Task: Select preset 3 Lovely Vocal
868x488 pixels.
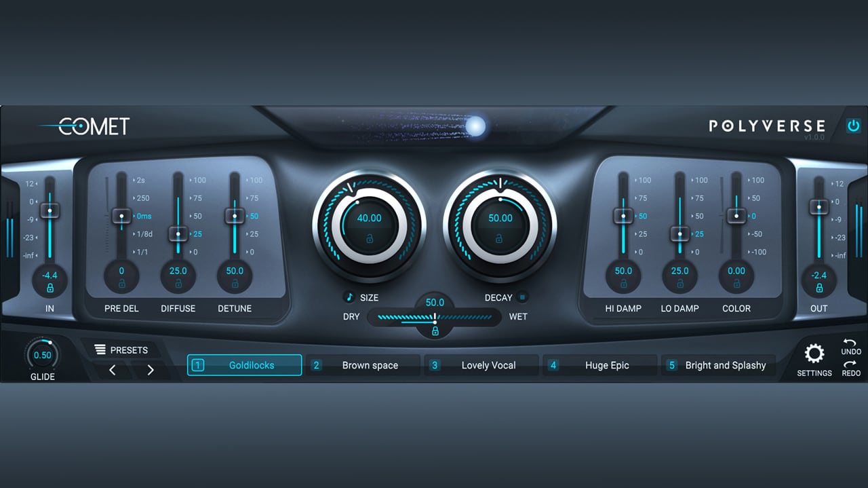Action: (x=481, y=365)
